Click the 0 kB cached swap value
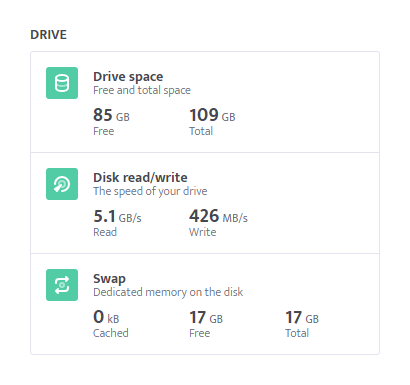 click(x=106, y=317)
